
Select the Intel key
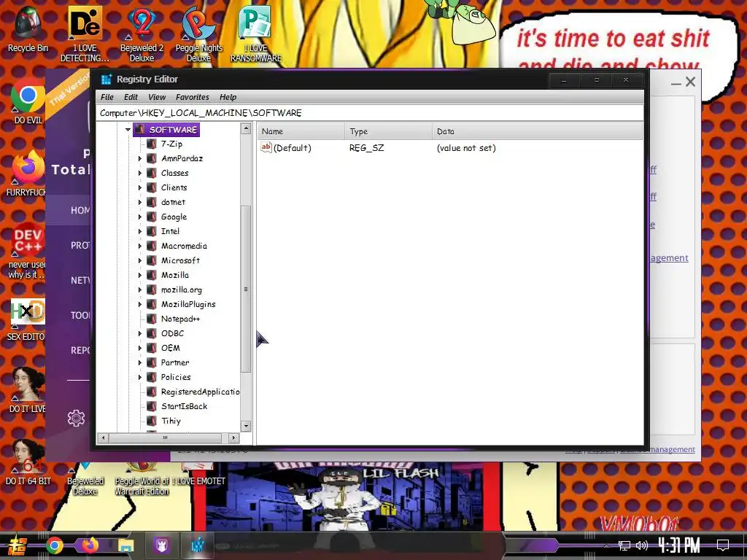point(170,231)
